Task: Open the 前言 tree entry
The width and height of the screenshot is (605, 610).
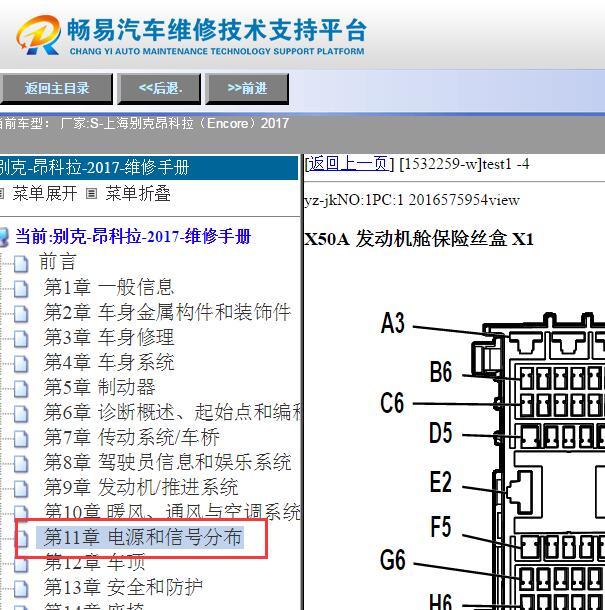Action: point(57,261)
